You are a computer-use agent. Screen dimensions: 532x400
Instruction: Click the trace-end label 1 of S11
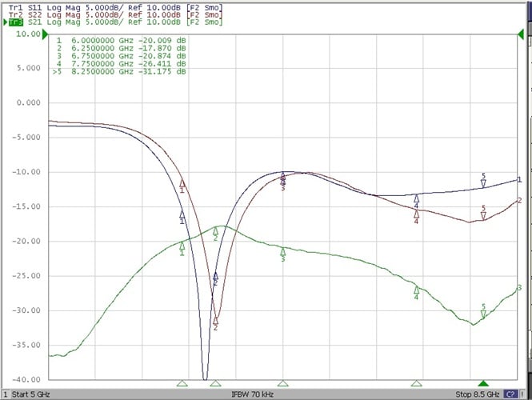pos(519,179)
